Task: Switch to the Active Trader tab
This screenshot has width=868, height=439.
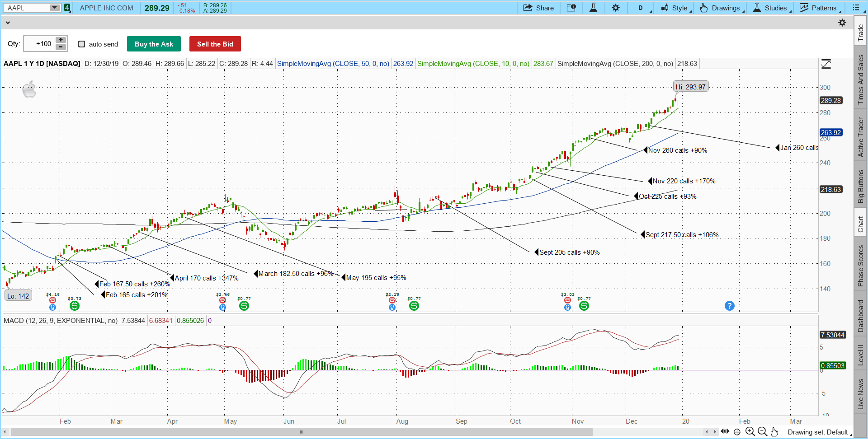Action: coord(861,137)
